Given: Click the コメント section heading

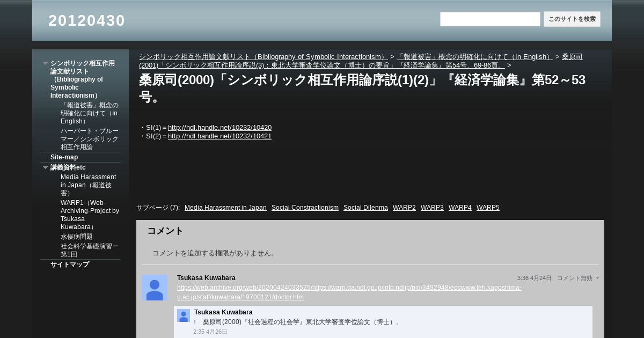Looking at the screenshot, I should pos(165,231).
